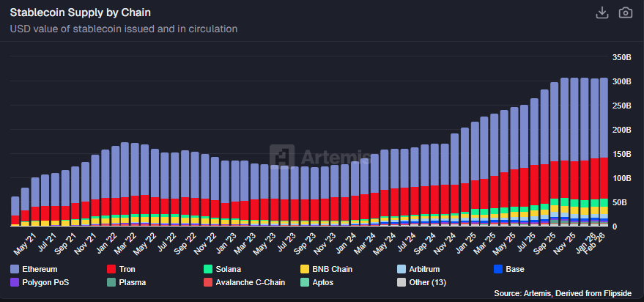Click the Plasma legend swatch
644x302 pixels.
111,281
